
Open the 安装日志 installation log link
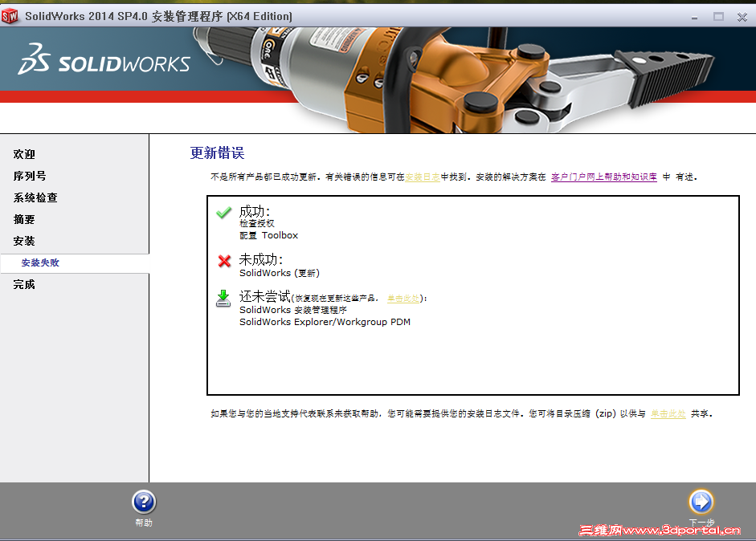(x=423, y=177)
